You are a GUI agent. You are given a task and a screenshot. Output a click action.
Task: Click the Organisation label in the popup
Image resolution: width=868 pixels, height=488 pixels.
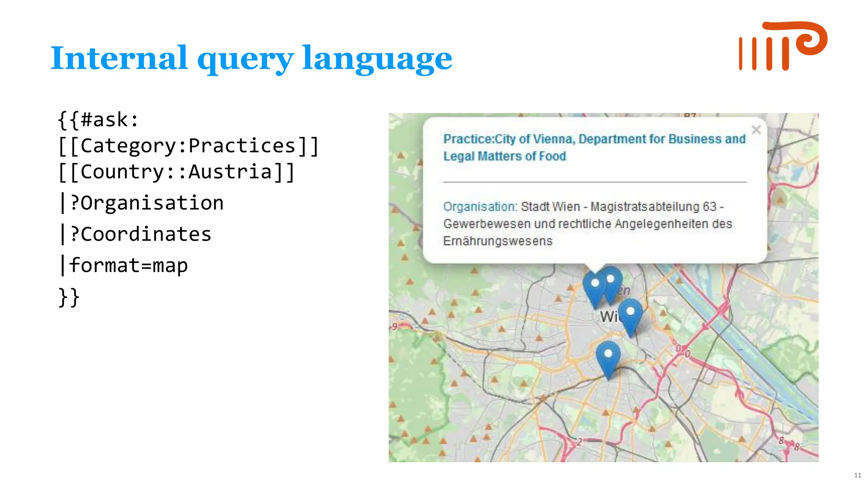click(480, 207)
